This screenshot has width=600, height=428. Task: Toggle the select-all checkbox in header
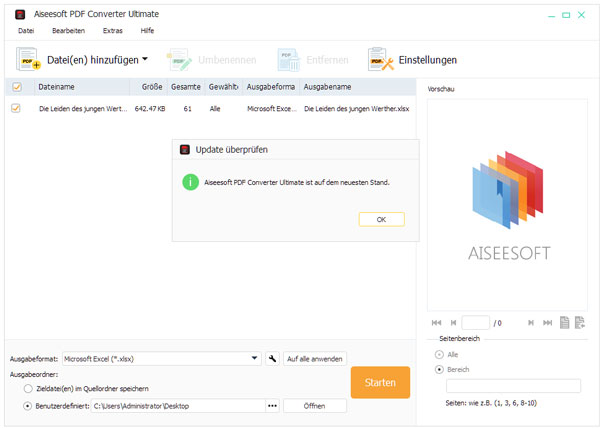(x=17, y=87)
